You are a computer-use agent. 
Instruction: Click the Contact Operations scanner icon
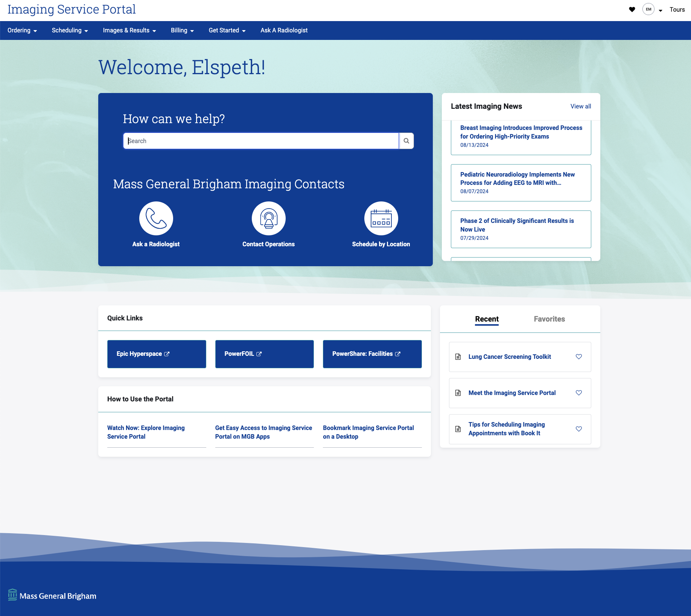269,218
